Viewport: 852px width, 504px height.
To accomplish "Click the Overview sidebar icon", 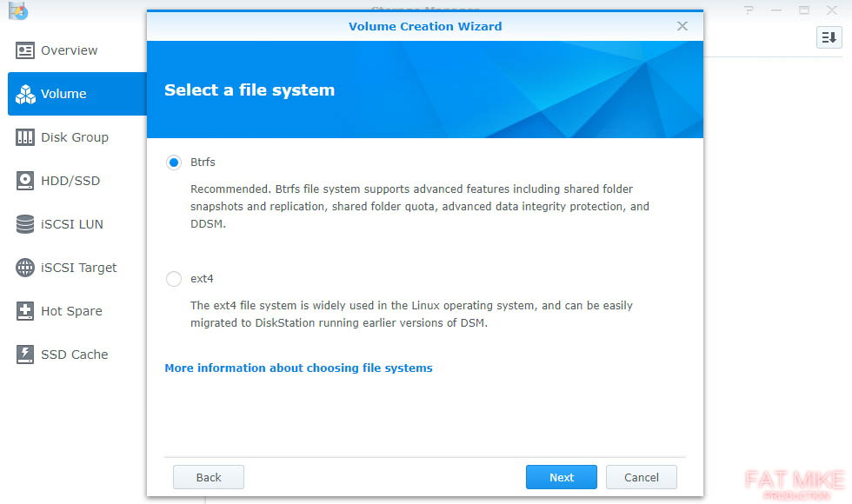I will click(25, 50).
